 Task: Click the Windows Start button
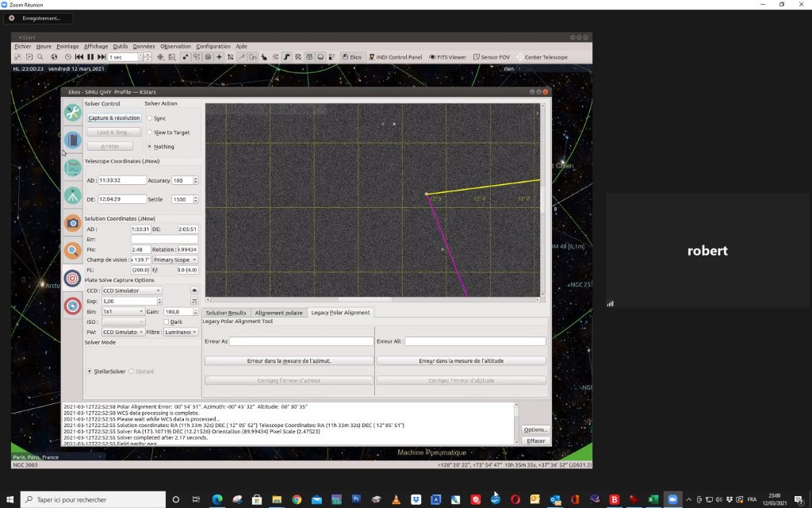(10, 499)
